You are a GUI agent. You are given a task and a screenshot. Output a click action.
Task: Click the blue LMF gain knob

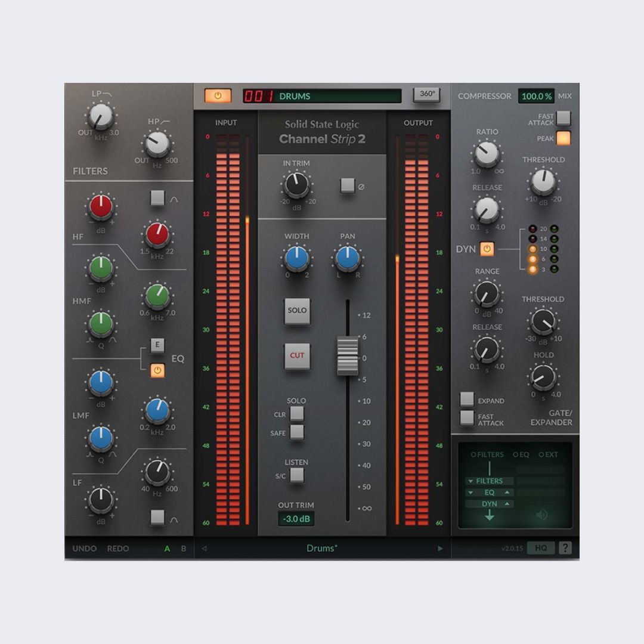coord(101,382)
